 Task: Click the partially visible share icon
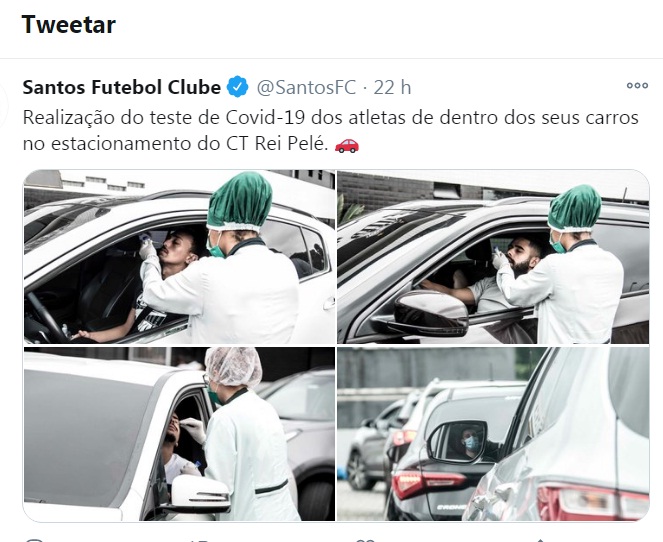541,540
